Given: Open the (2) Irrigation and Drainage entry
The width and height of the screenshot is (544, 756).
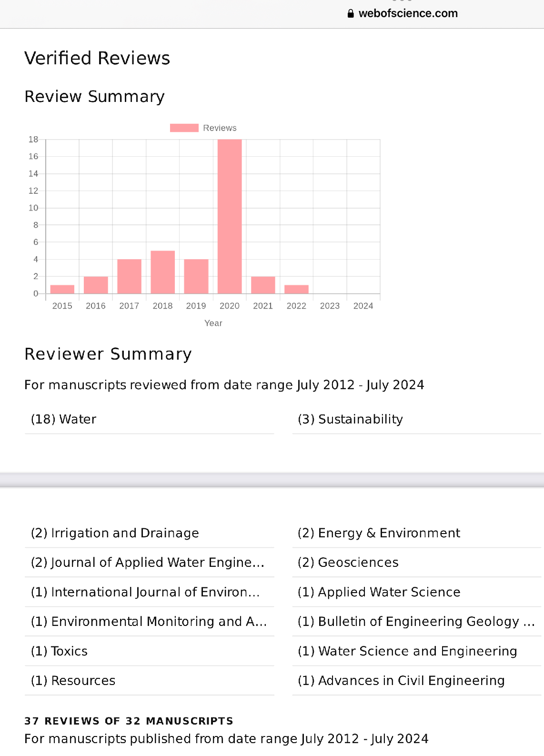Looking at the screenshot, I should point(150,533).
